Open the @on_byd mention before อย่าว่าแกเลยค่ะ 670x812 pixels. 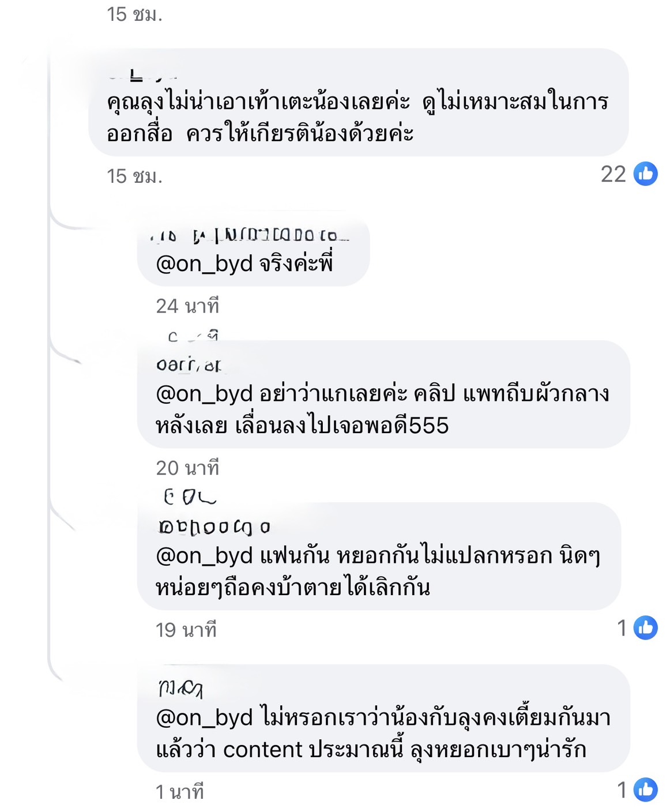pos(204,394)
